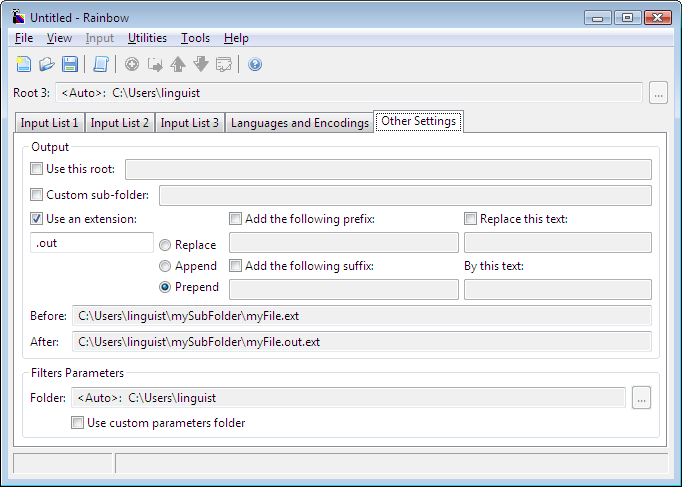Click the browse button for Filters Parameters folder
The width and height of the screenshot is (682, 487).
tap(642, 398)
